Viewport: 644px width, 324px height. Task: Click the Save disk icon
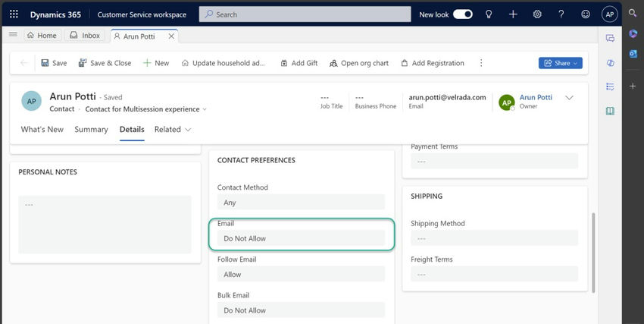[x=45, y=63]
